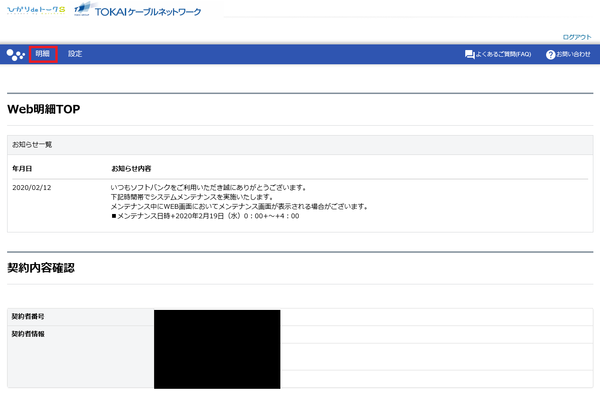
Task: Click the white dots icon in the navigation bar
Action: (x=15, y=54)
